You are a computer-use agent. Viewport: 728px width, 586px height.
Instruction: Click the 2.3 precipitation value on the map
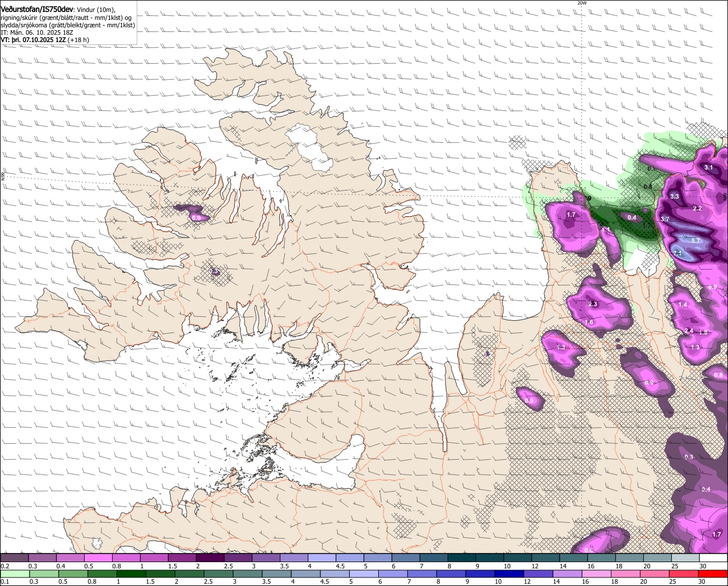coord(593,304)
